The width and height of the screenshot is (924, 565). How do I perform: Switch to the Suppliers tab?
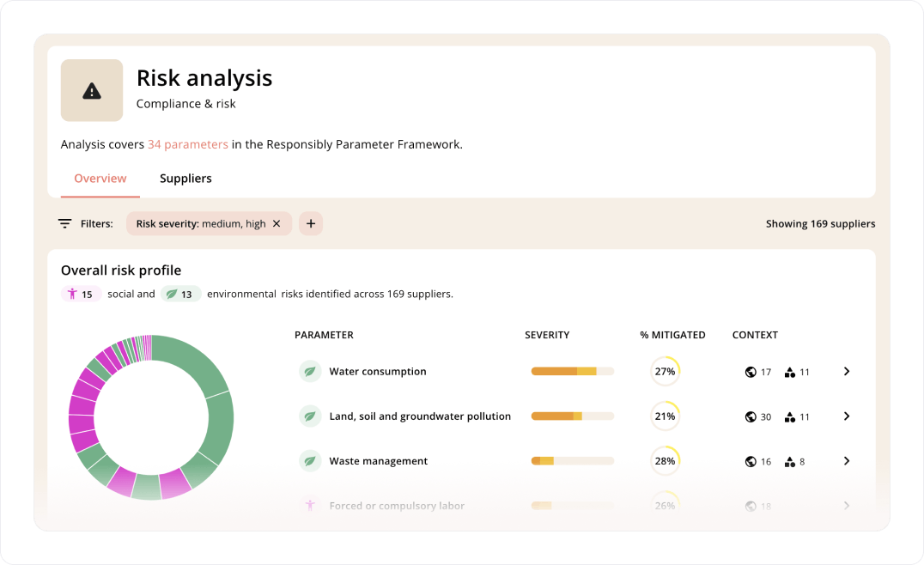point(185,179)
